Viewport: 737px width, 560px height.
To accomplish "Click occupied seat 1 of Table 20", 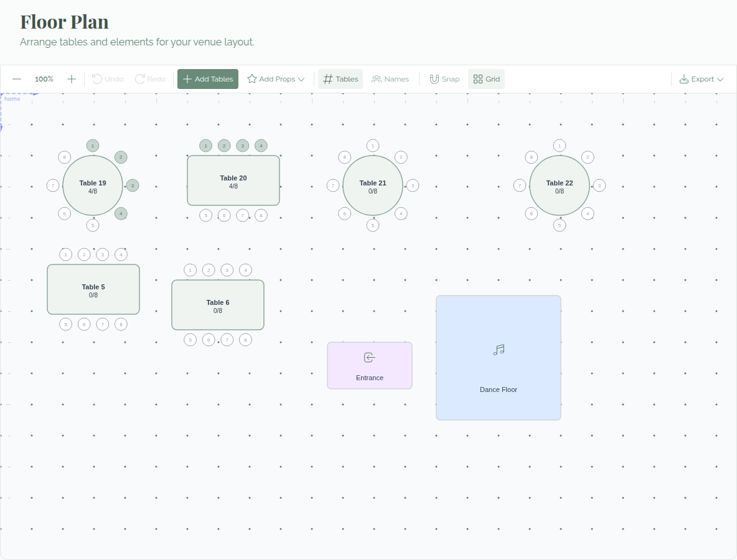I will 205,146.
